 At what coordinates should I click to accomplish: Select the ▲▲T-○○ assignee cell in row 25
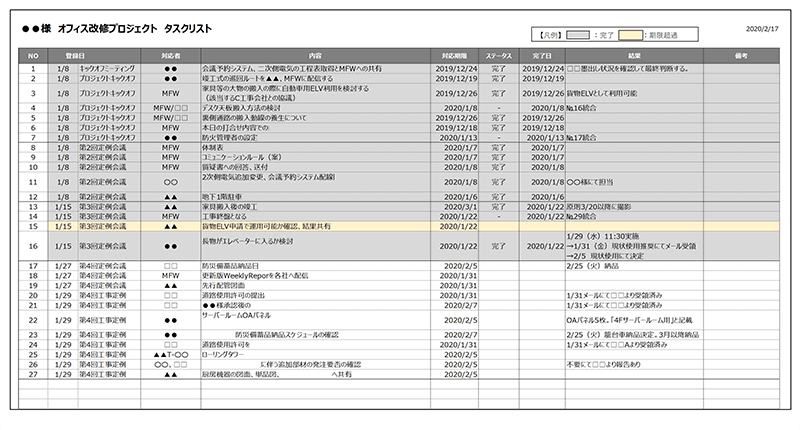(x=171, y=353)
